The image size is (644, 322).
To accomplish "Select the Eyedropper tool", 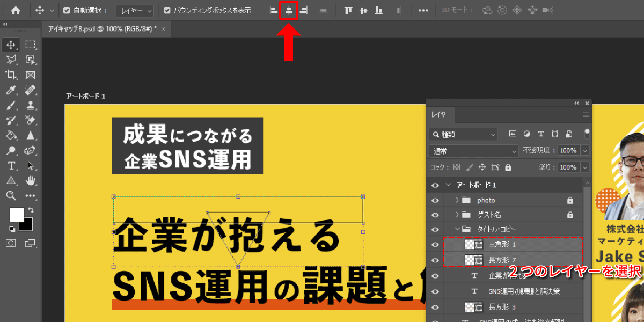I will tap(11, 90).
